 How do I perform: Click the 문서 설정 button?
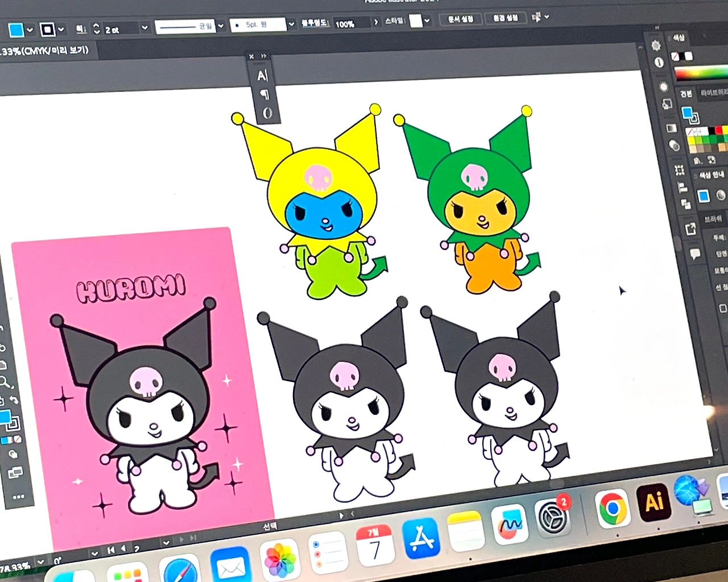(x=461, y=19)
